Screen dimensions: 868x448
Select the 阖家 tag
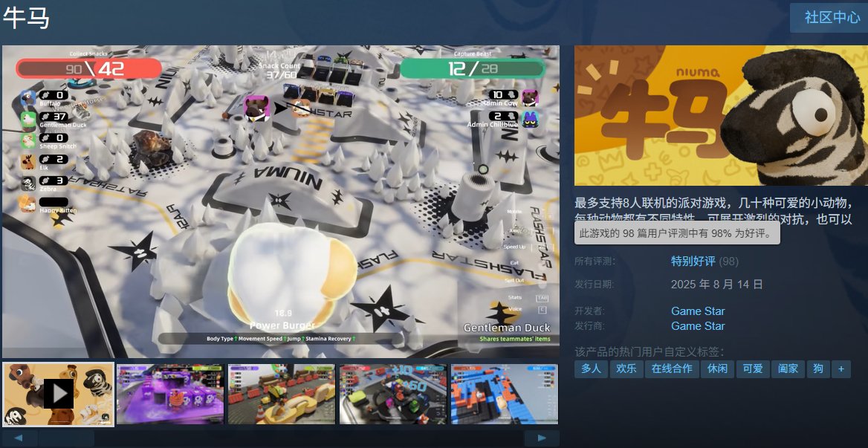pos(788,369)
